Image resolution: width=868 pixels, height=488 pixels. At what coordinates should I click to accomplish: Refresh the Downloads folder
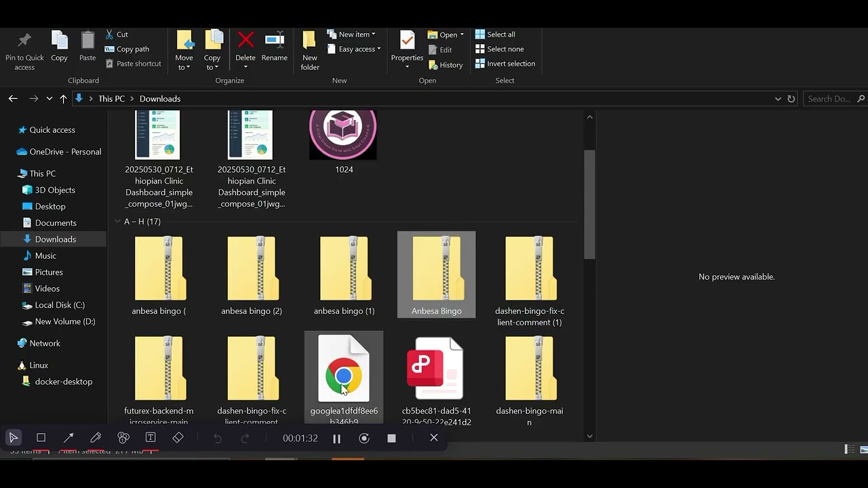coord(791,99)
